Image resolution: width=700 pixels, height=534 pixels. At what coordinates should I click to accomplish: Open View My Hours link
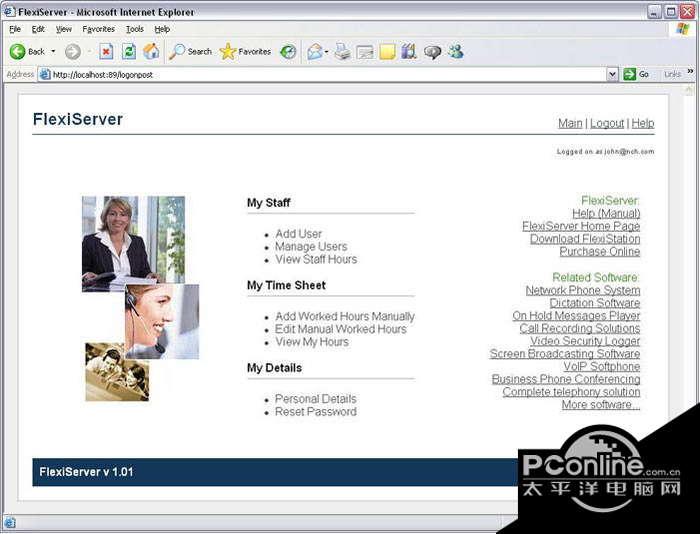[312, 342]
